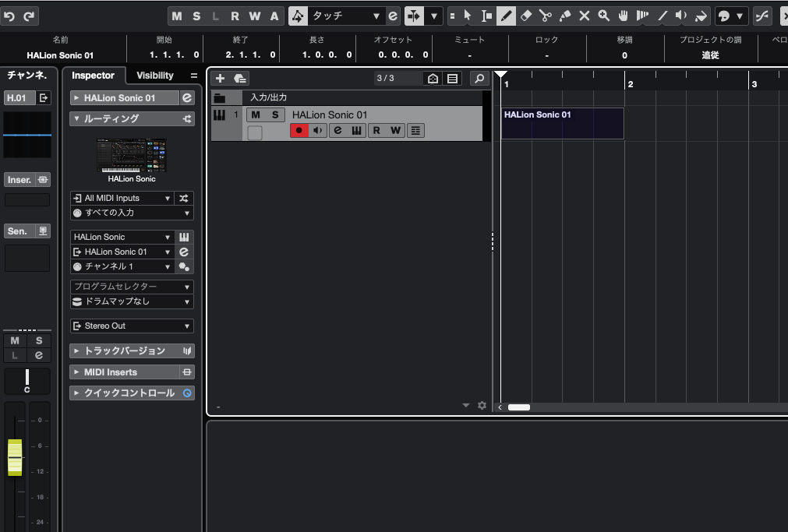Open the すべての入力 channel dropdown
The height and width of the screenshot is (532, 788).
(132, 213)
